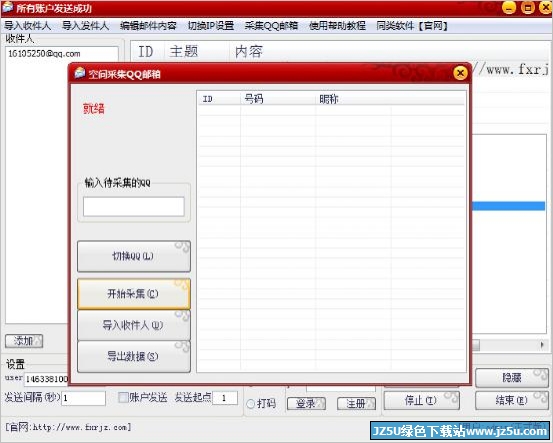Viewport: 553px width, 443px height.
Task: Click the 发送间隔 (秒) input field
Action: [84, 398]
